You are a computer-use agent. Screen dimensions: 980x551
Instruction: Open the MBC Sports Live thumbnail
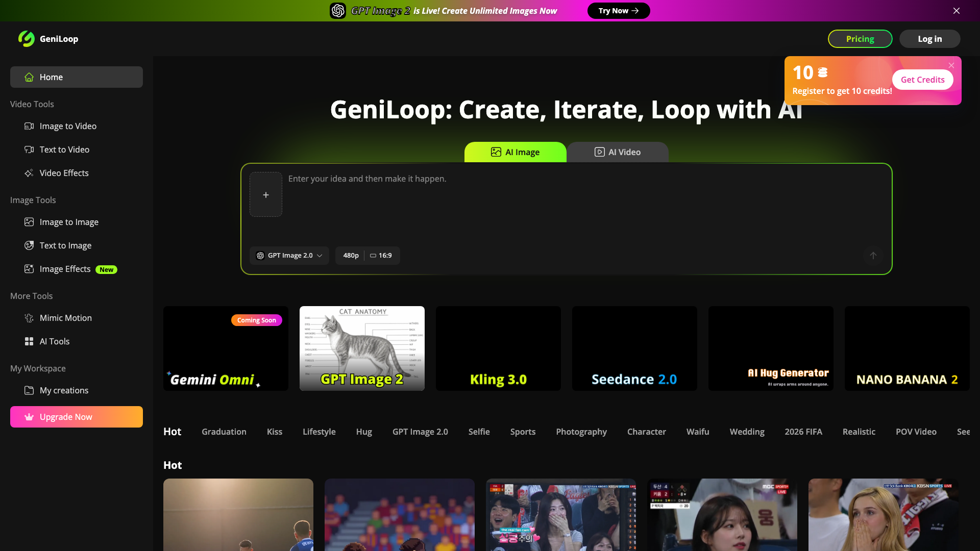(722, 515)
